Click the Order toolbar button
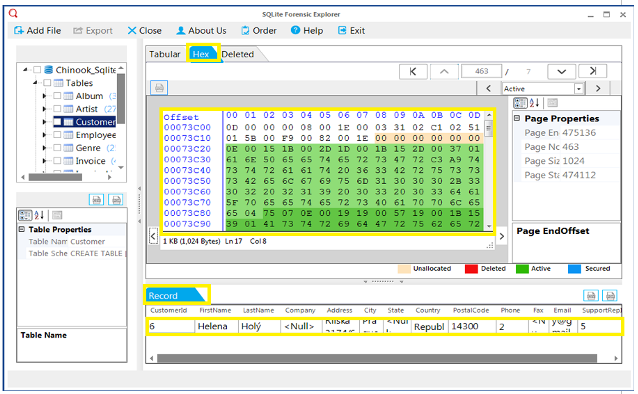This screenshot has width=638, height=394. tap(259, 31)
